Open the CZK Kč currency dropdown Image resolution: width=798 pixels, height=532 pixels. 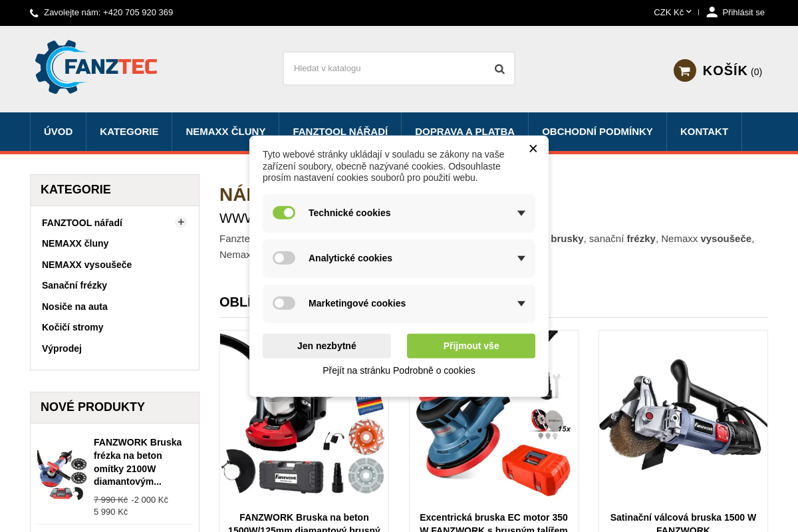[x=672, y=12]
